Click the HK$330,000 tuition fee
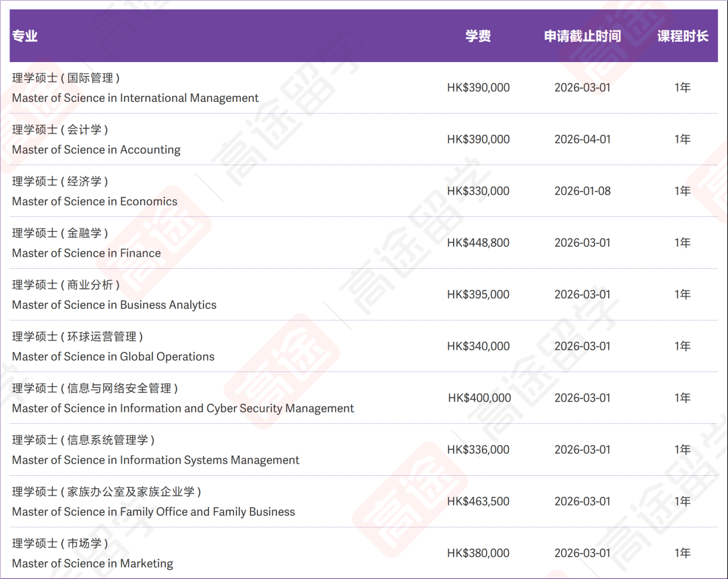This screenshot has height=579, width=728. pos(478,191)
